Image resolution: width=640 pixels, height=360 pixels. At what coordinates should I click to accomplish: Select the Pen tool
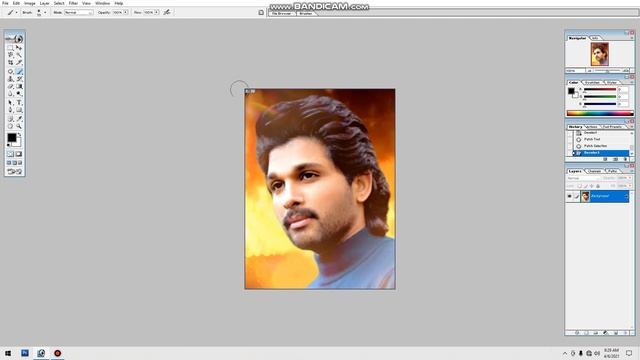[x=11, y=110]
